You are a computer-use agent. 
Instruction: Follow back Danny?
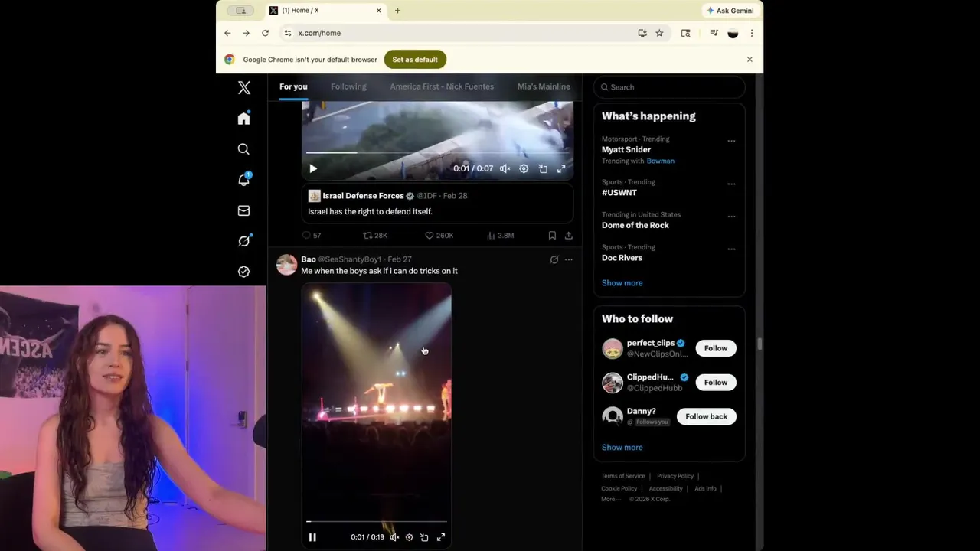[707, 416]
